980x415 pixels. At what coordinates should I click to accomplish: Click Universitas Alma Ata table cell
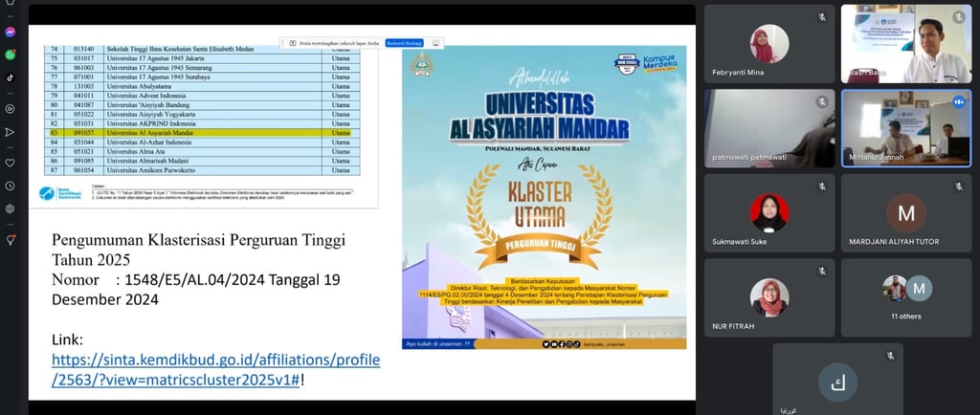tap(213, 152)
